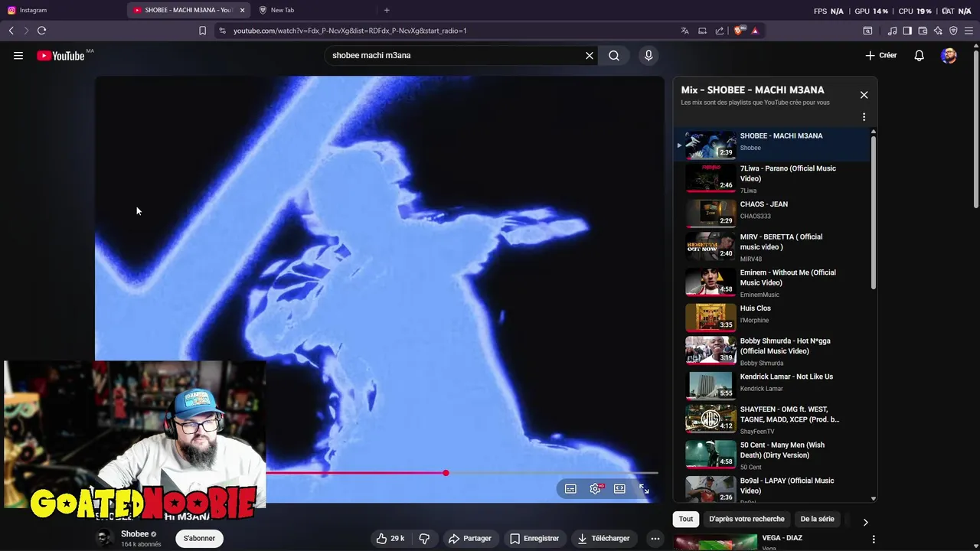Open the account avatar menu
Image resolution: width=980 pixels, height=551 pixels.
pyautogui.click(x=949, y=55)
